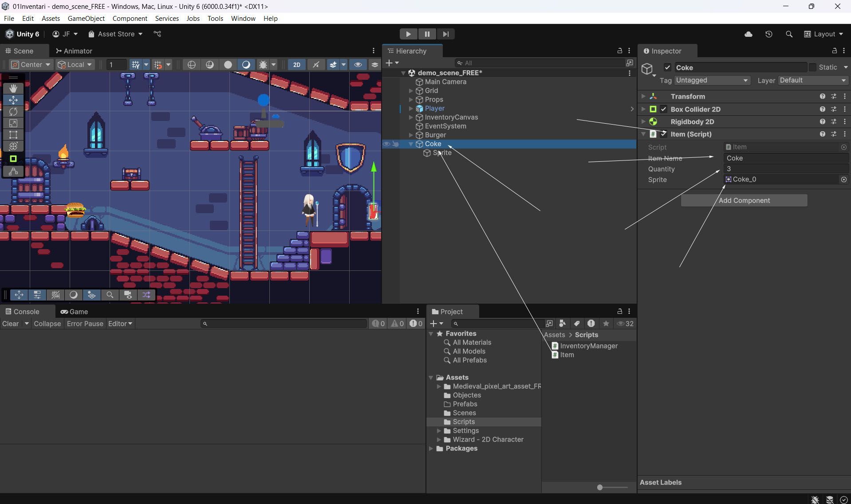Toggle the Static checkbox
Image resolution: width=851 pixels, height=504 pixels.
812,67
